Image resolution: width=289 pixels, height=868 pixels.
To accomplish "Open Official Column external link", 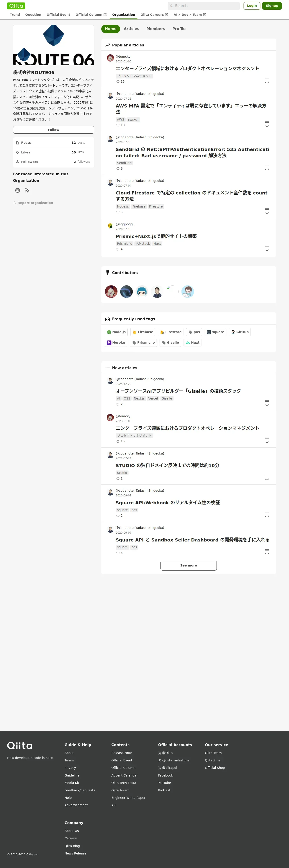I will pyautogui.click(x=91, y=14).
